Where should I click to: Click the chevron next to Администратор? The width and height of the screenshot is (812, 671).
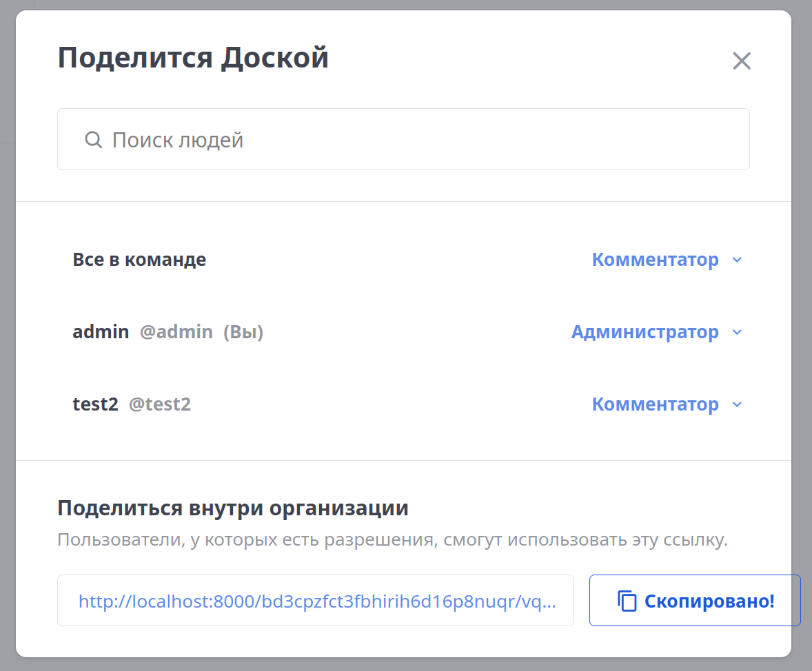(x=737, y=332)
